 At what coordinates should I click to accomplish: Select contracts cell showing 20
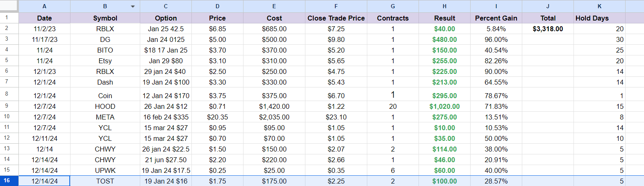tap(393, 106)
